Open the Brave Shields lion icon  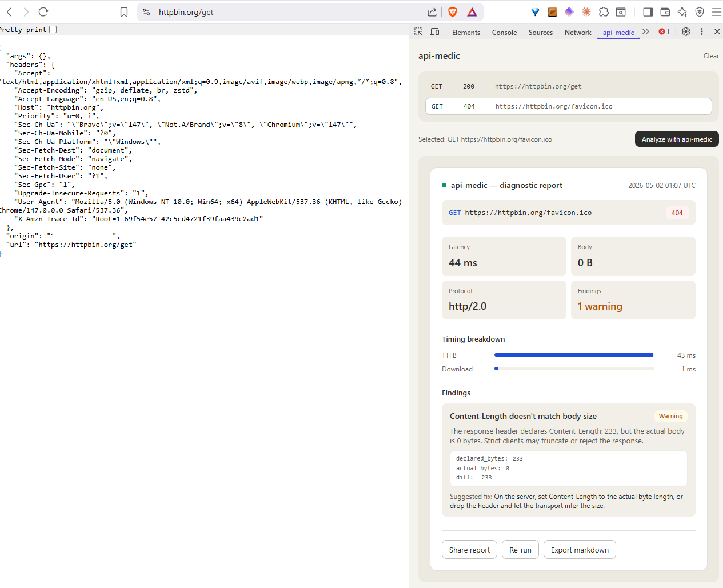pyautogui.click(x=453, y=12)
